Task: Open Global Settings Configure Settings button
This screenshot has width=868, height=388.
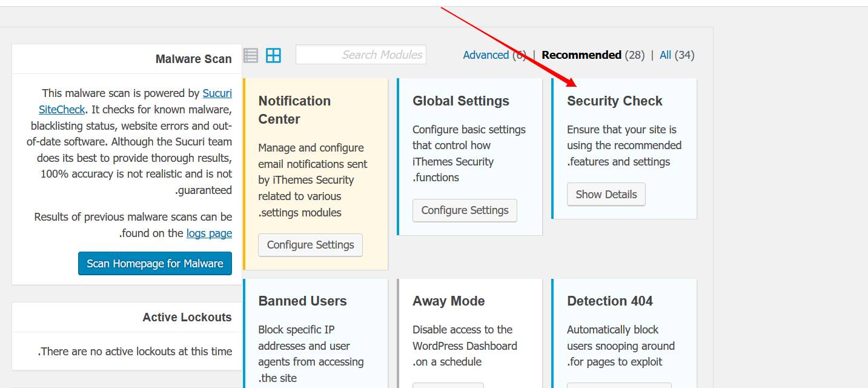Action: [x=465, y=210]
